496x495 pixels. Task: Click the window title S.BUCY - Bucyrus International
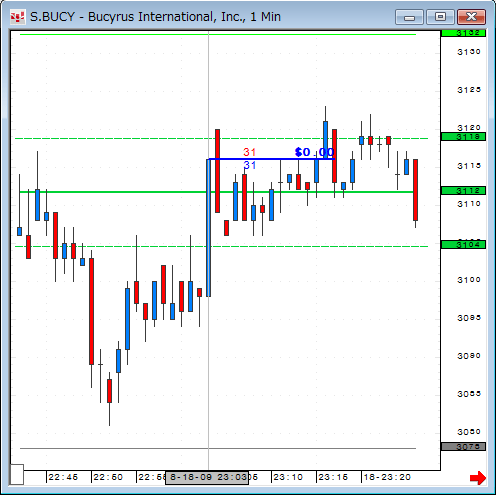click(155, 17)
